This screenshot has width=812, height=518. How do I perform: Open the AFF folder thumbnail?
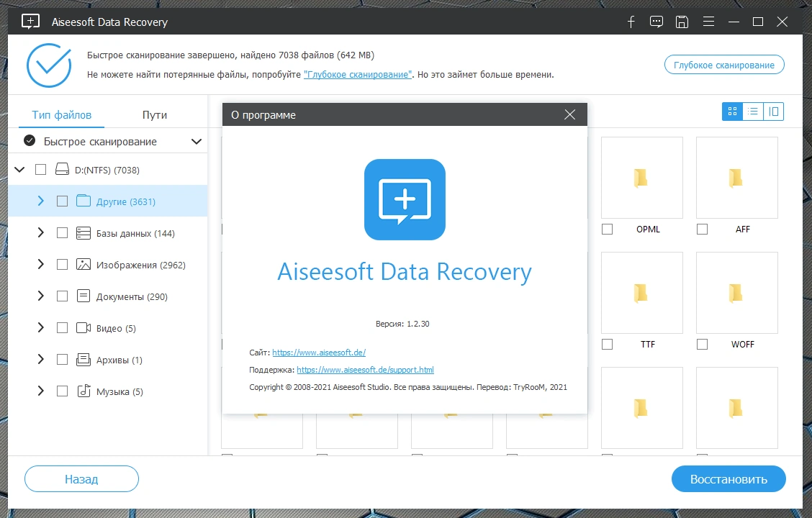point(737,178)
